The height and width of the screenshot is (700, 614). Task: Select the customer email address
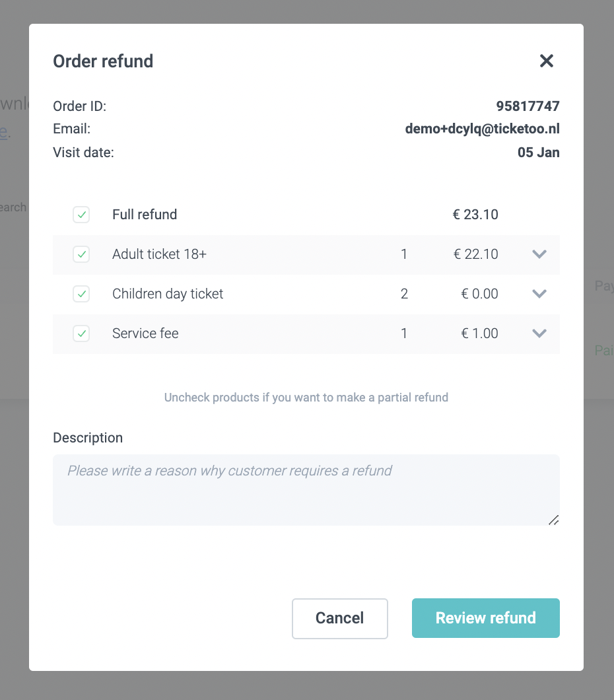point(482,129)
